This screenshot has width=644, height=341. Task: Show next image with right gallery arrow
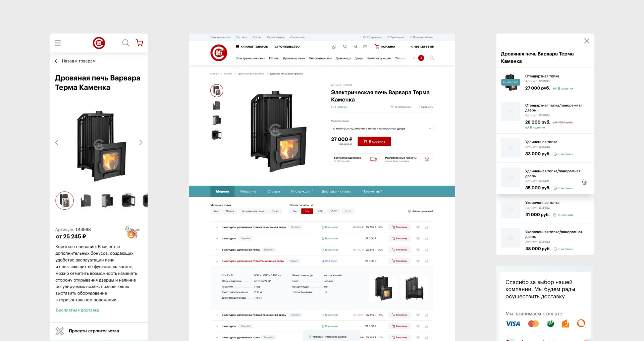pyautogui.click(x=141, y=143)
